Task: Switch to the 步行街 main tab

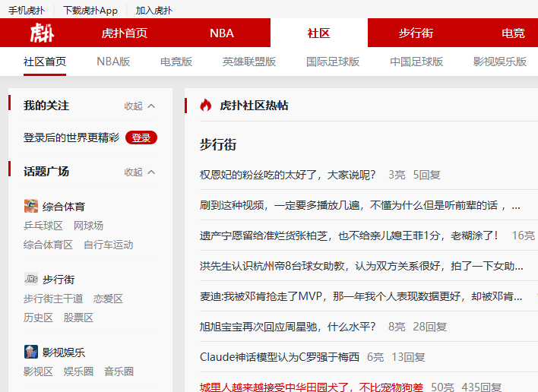Action: tap(416, 33)
